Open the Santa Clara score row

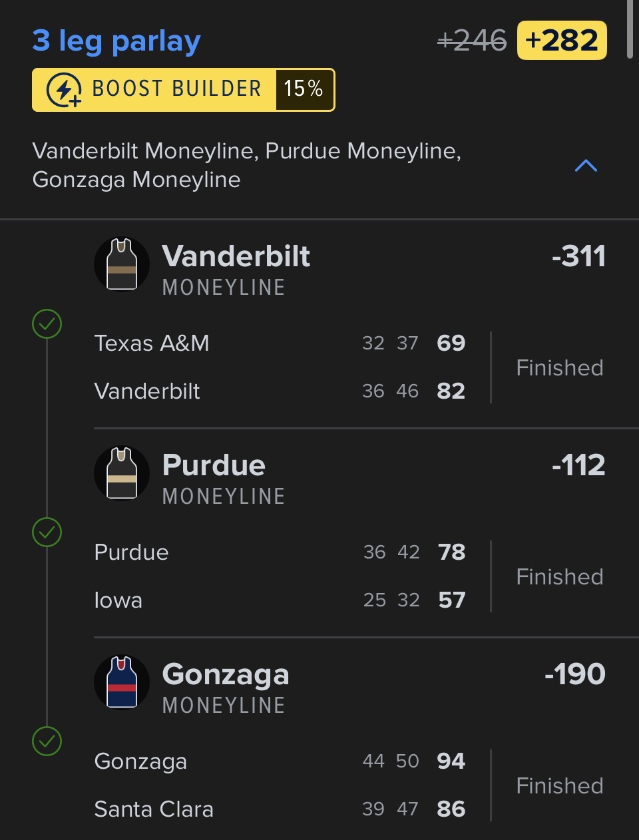[x=280, y=809]
